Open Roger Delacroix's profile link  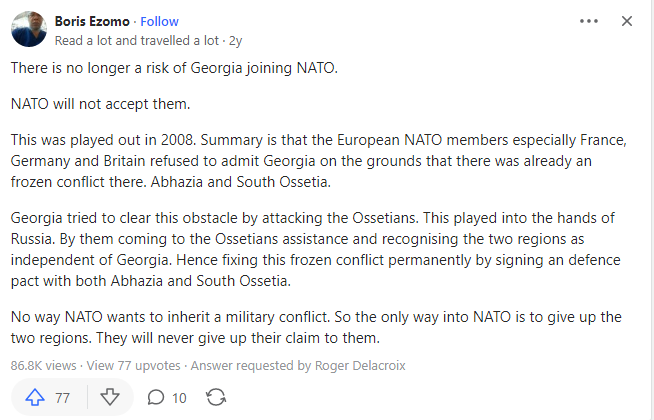[x=360, y=366]
